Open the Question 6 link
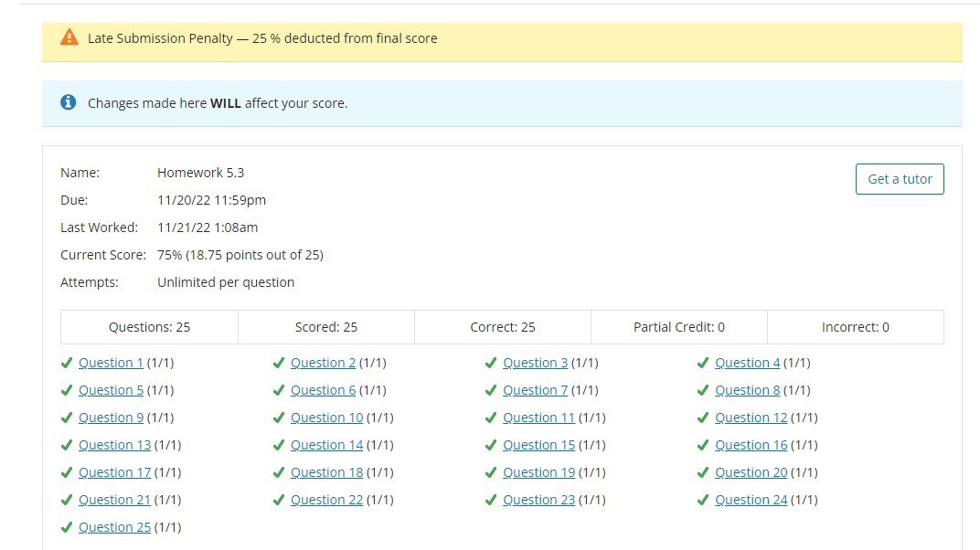980x550 pixels. (x=323, y=390)
